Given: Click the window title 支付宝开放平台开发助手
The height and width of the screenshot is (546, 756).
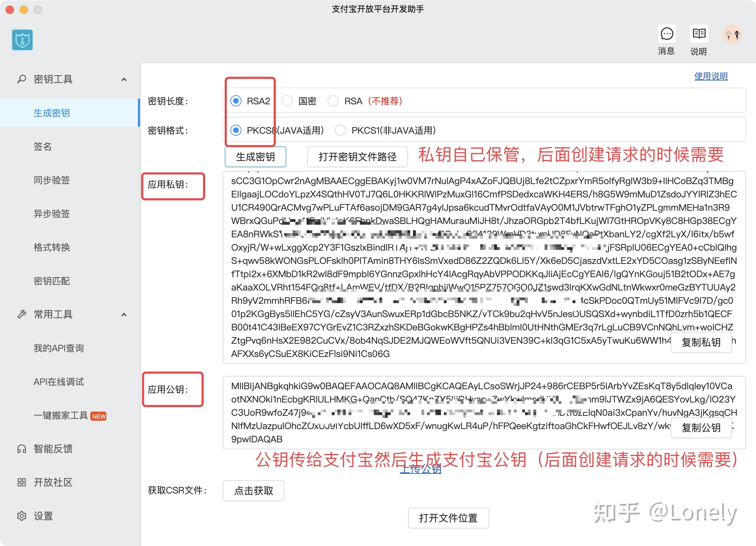Looking at the screenshot, I should pyautogui.click(x=378, y=9).
